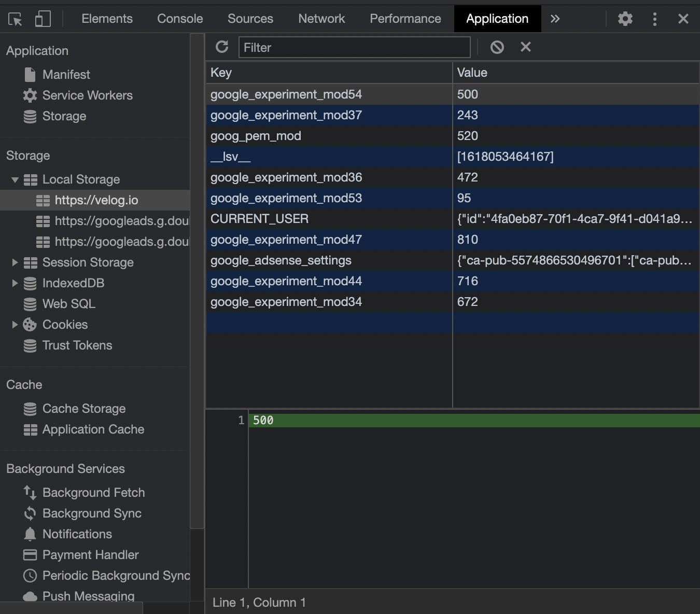The height and width of the screenshot is (614, 700).
Task: Select the Inspect element cursor icon
Action: 16,18
